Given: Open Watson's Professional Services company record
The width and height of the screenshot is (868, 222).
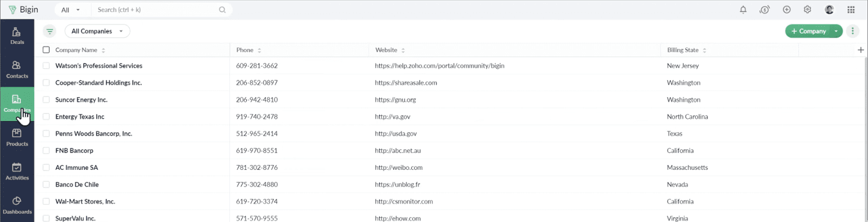Looking at the screenshot, I should click(99, 66).
